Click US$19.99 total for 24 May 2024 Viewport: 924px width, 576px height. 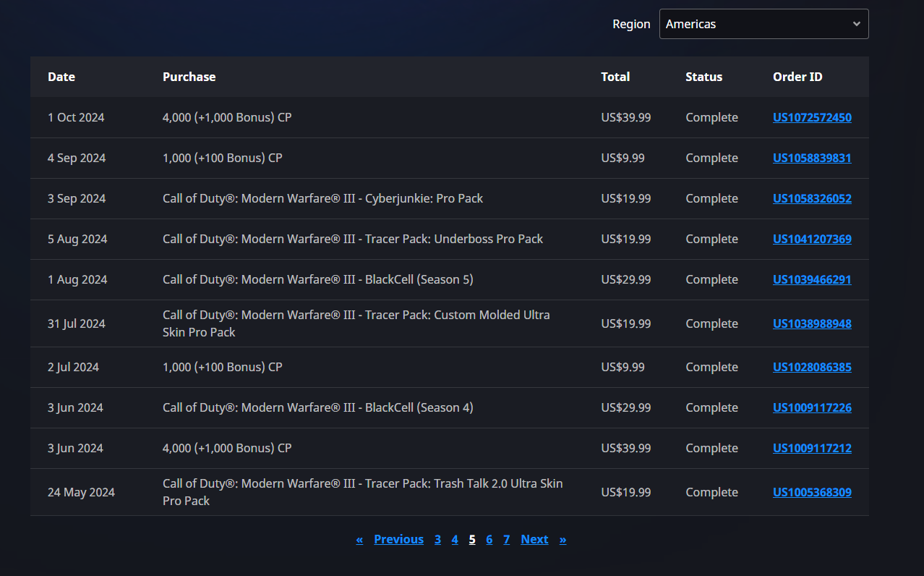[x=626, y=492]
